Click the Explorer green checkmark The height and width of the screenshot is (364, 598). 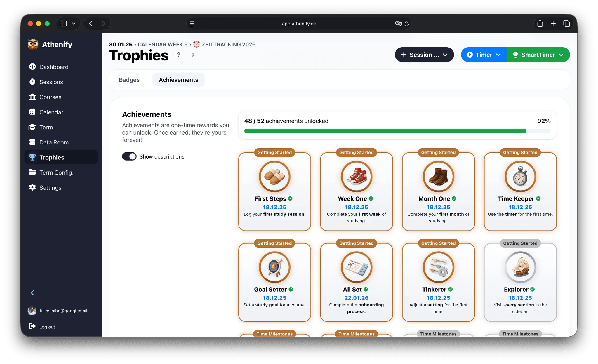click(x=533, y=289)
